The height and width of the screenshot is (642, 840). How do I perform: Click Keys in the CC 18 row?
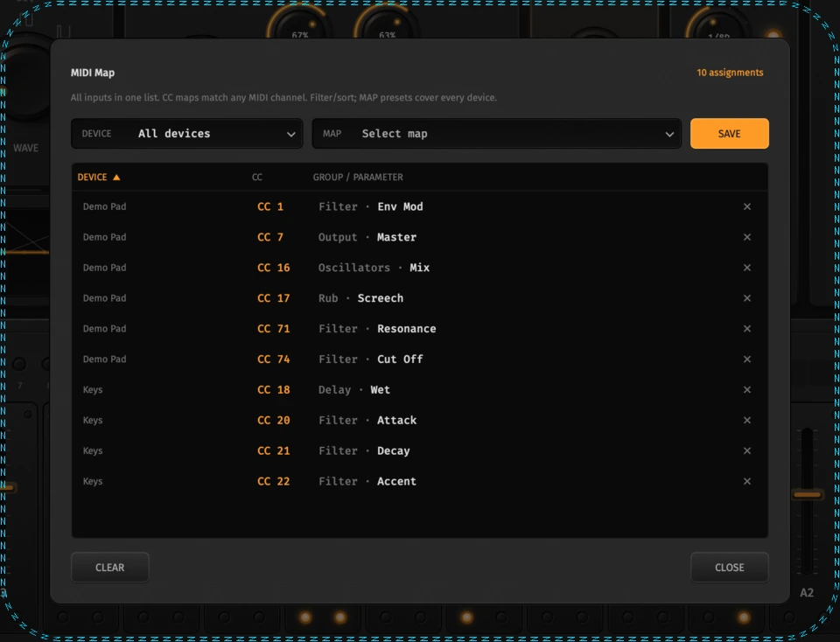pos(93,390)
